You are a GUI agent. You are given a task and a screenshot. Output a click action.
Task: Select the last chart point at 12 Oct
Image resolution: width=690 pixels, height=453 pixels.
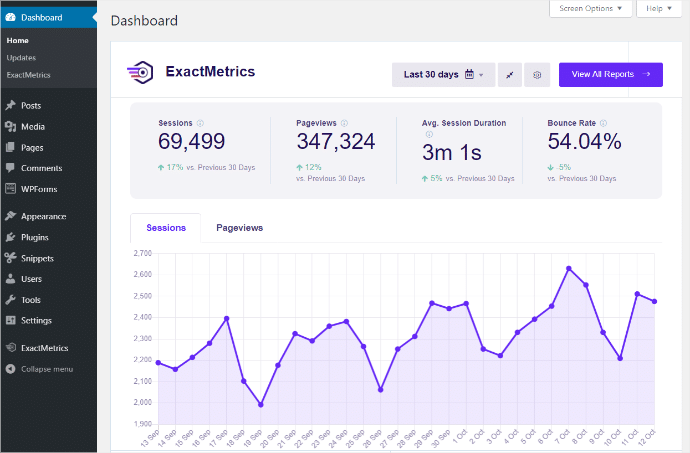[654, 302]
